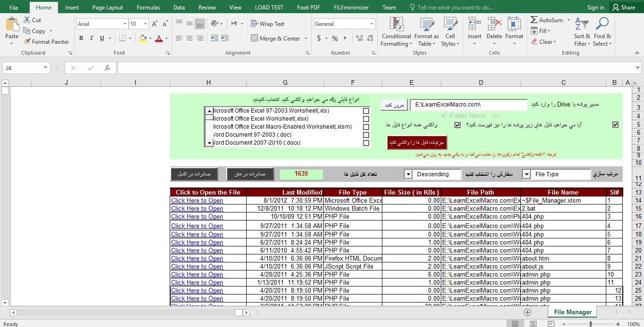
Task: Activate the Format Painter brush
Action: (x=27, y=41)
